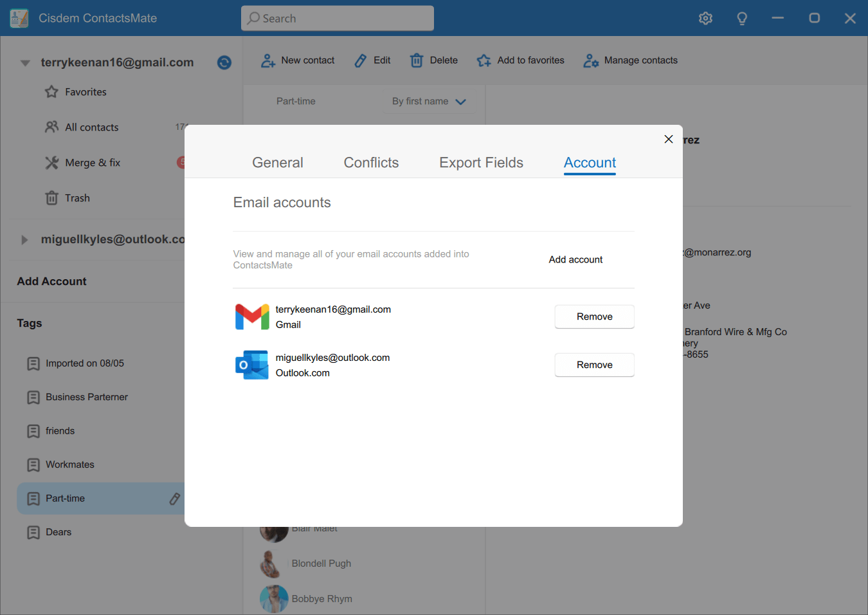Open the By first name sort dropdown
This screenshot has width=868, height=615.
click(429, 102)
